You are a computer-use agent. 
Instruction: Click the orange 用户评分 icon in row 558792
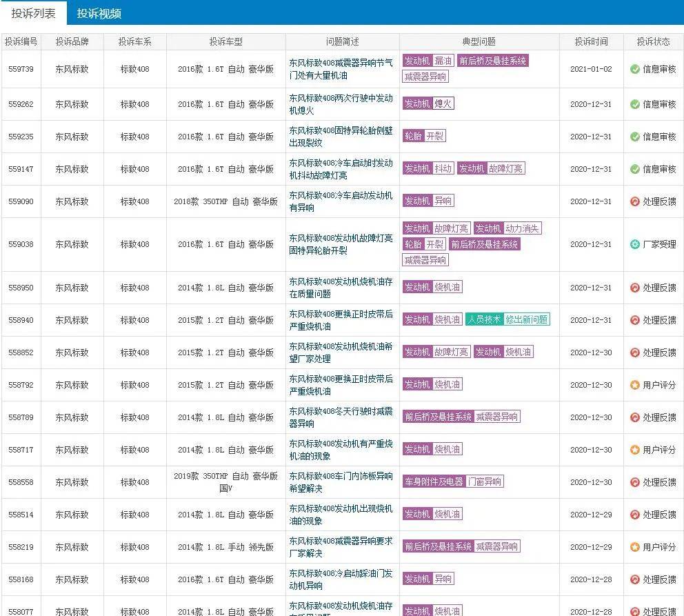tap(635, 385)
